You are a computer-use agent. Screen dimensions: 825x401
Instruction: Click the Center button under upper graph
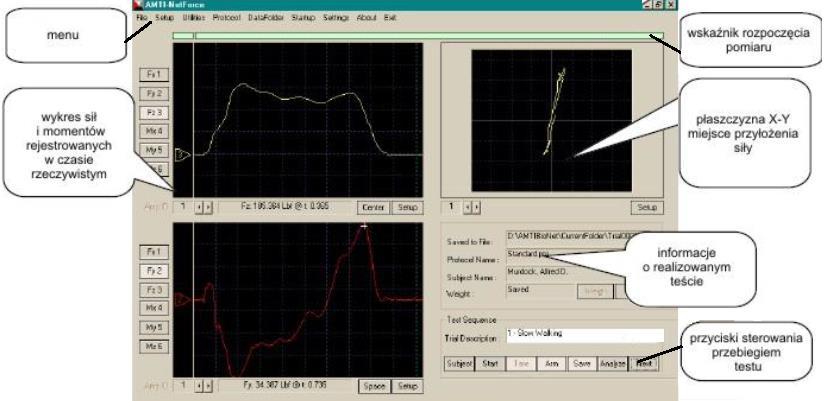[374, 207]
